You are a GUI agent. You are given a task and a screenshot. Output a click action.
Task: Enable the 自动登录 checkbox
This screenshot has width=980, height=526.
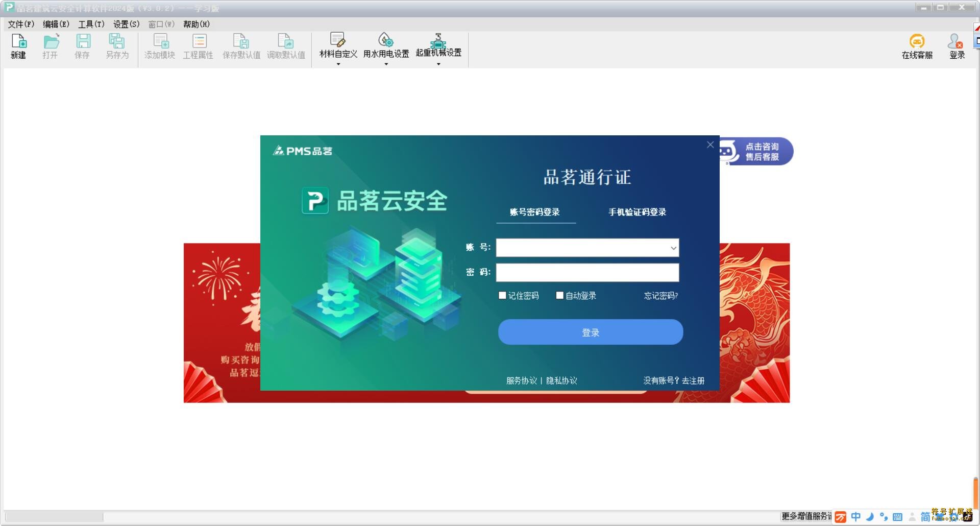[559, 295]
